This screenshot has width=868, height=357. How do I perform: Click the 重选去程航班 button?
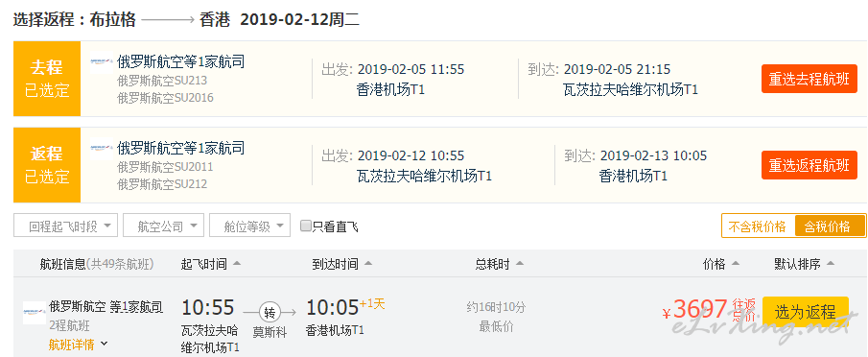pos(809,79)
